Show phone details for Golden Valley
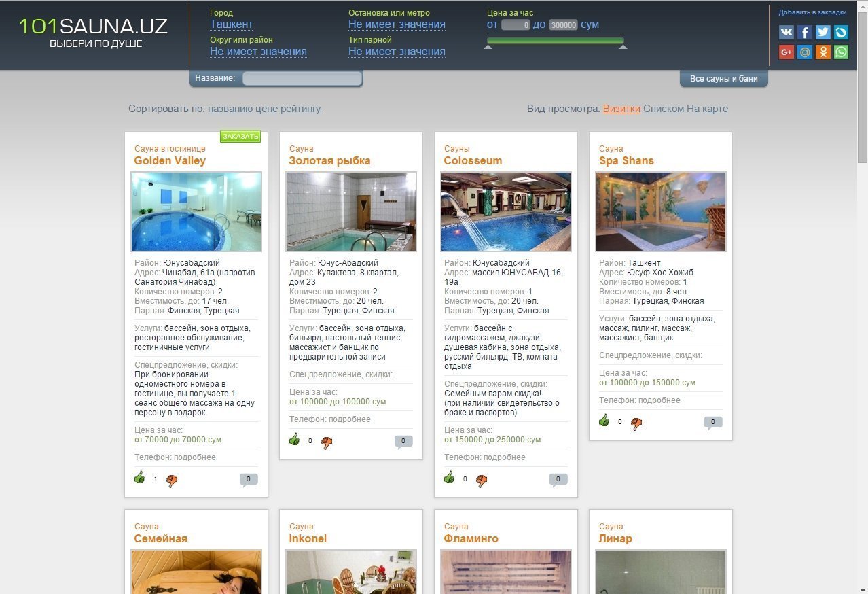Screen dimensions: 868x594 195,457
